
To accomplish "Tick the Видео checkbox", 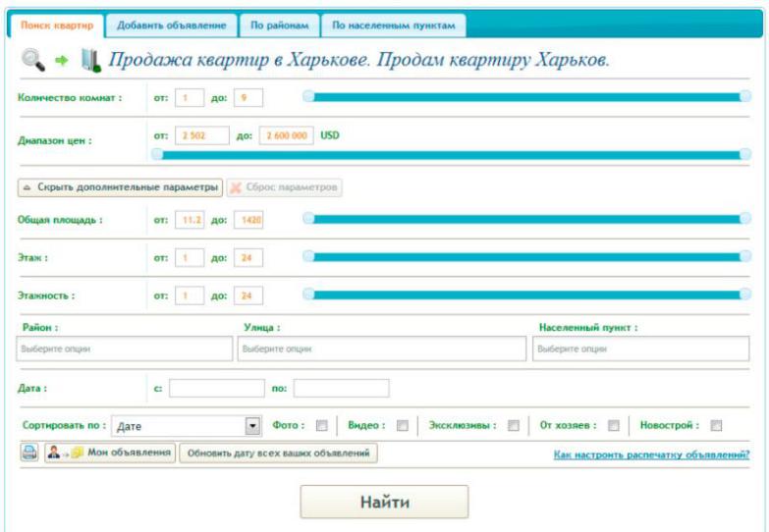I will 402,426.
